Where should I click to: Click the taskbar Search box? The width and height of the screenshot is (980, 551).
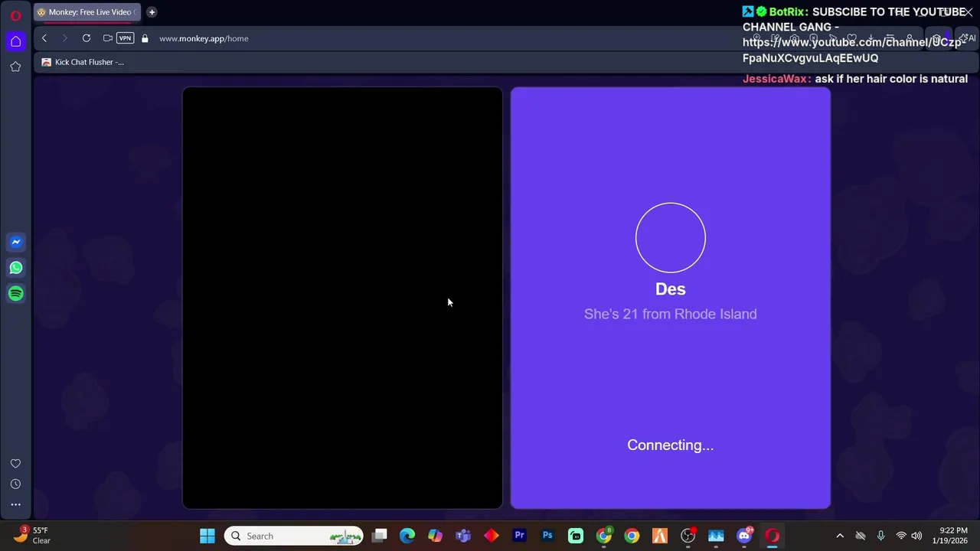(294, 536)
